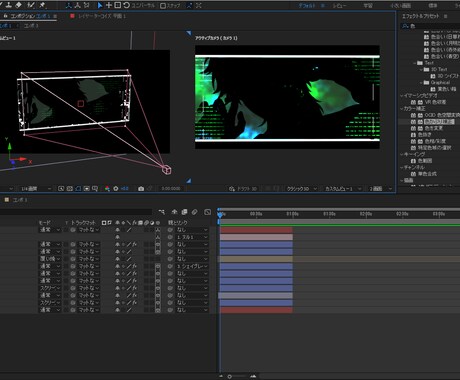Click the preview timecode 0:00:00:00

tap(171, 189)
